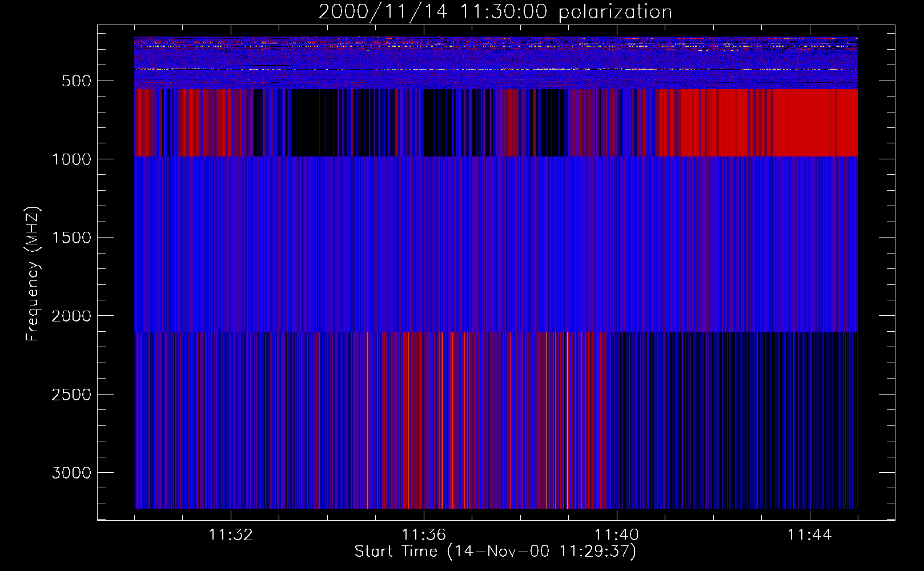
Task: Click the 11:44 time tick label
Action: (810, 535)
